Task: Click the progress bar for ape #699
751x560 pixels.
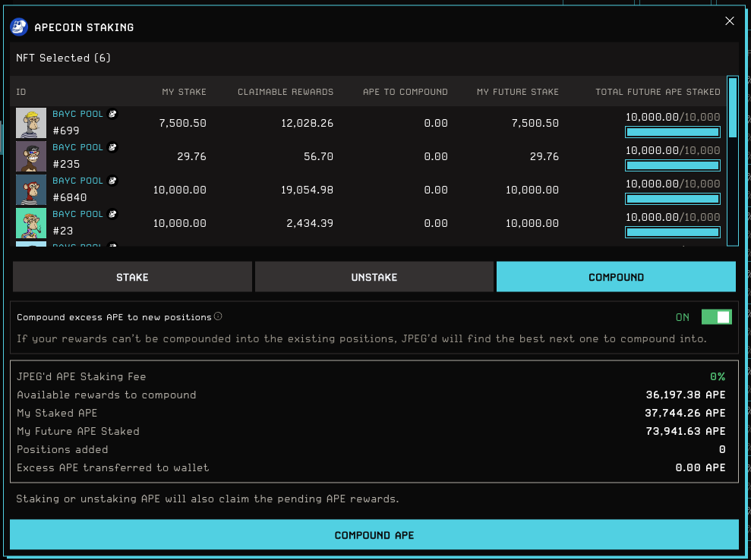Action: click(x=683, y=132)
